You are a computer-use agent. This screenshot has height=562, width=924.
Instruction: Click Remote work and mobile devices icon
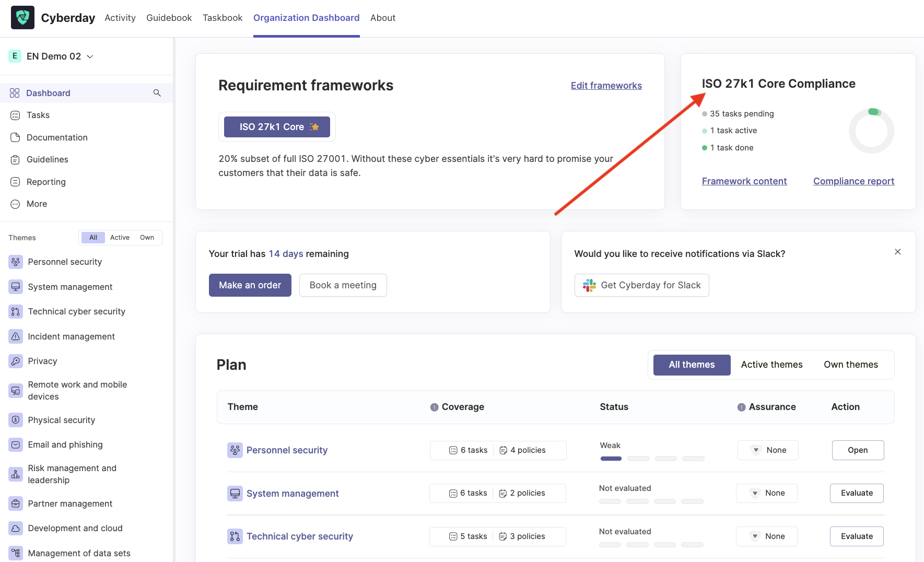click(16, 391)
